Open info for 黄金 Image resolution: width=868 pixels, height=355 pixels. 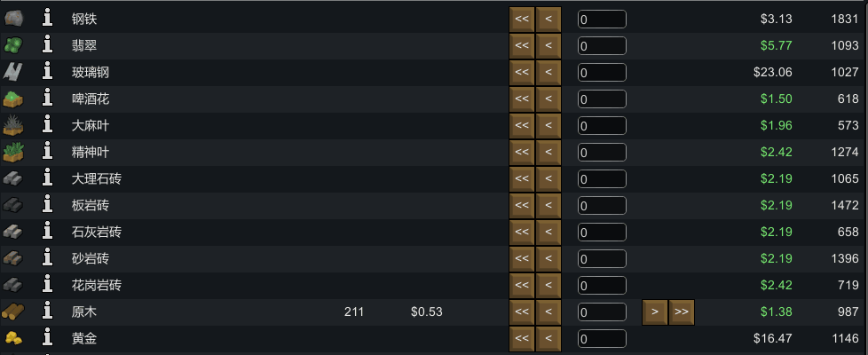coord(48,338)
